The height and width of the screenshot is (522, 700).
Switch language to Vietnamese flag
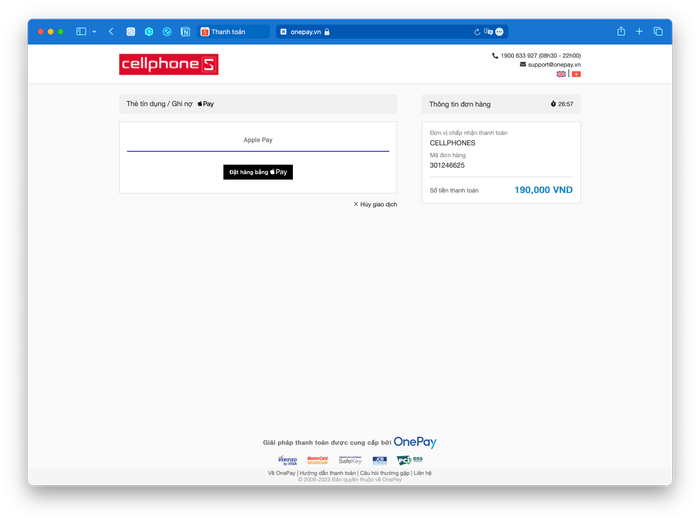coord(576,74)
